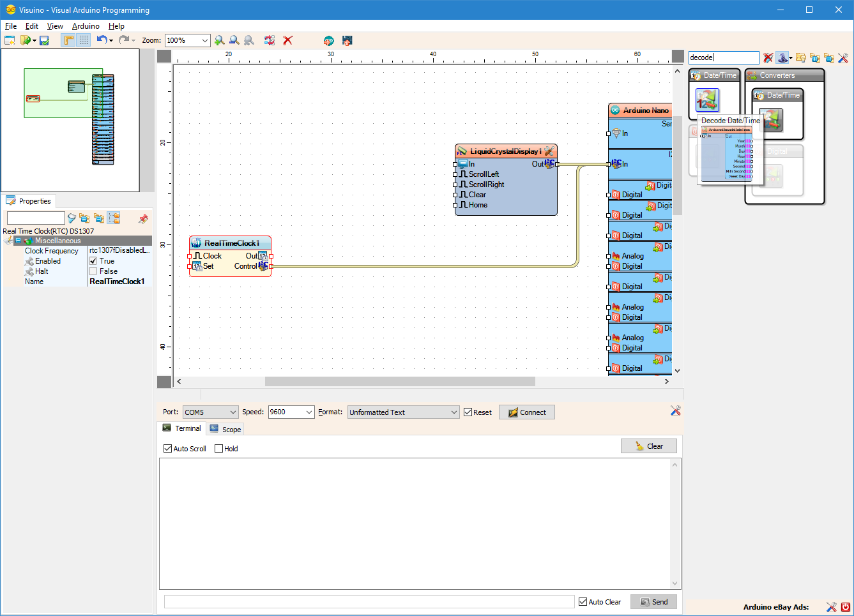Image resolution: width=854 pixels, height=616 pixels.
Task: Click the grayed Zoom Fit magnifier icon
Action: click(x=249, y=40)
